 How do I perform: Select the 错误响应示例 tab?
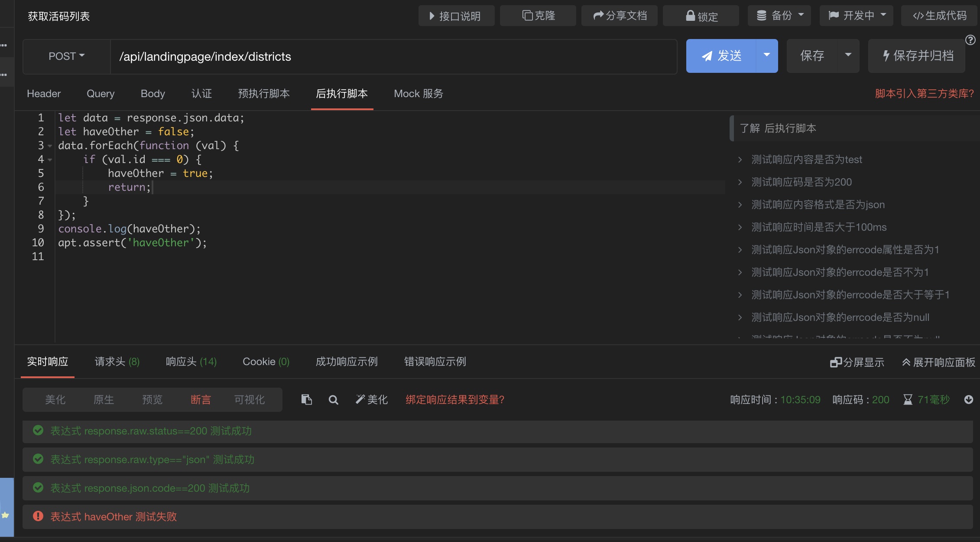tap(435, 362)
